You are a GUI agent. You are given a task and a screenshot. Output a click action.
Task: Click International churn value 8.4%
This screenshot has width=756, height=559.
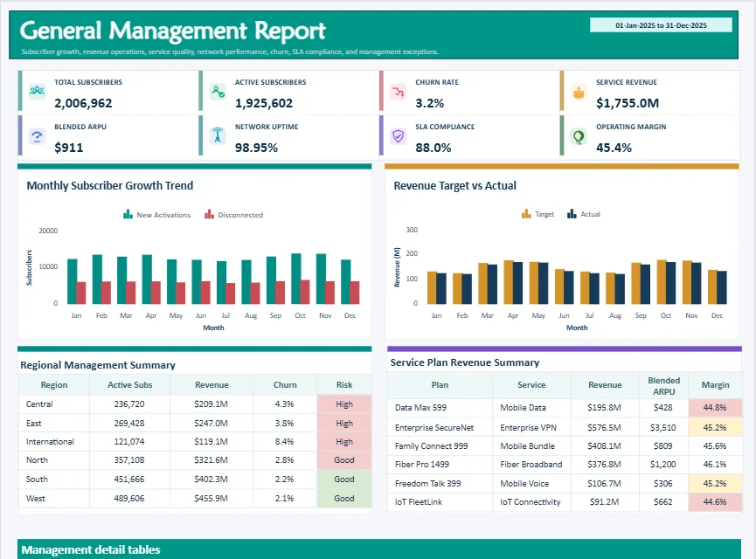284,441
